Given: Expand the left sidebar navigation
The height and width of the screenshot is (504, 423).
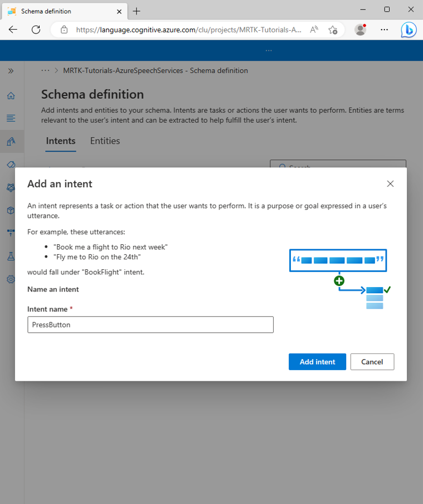Looking at the screenshot, I should tap(11, 71).
